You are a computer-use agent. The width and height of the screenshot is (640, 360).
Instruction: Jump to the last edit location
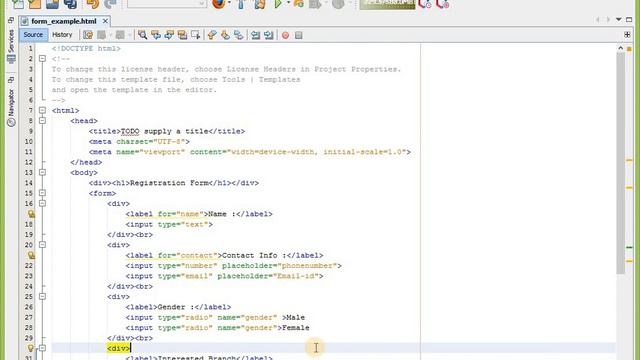click(x=88, y=35)
